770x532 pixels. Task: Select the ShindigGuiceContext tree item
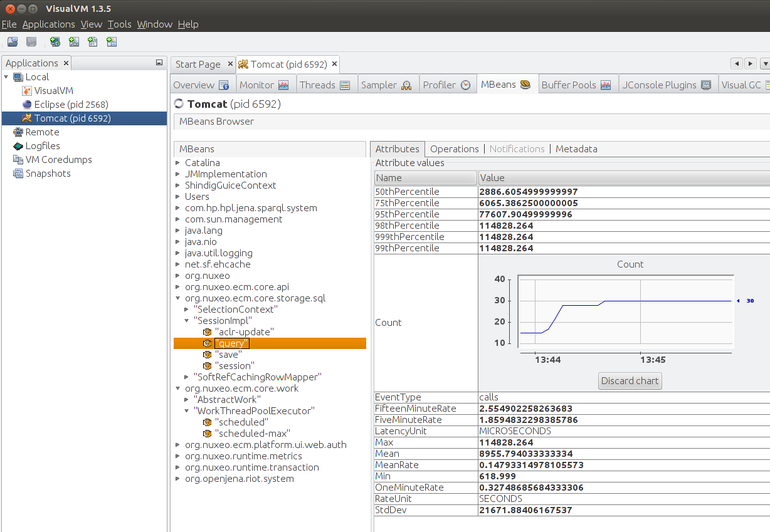tap(230, 185)
